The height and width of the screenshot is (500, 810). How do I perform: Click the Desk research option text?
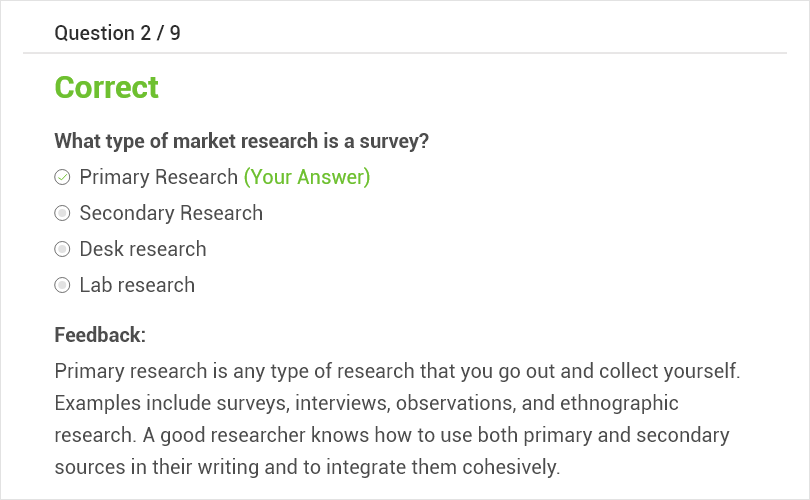[x=143, y=249]
